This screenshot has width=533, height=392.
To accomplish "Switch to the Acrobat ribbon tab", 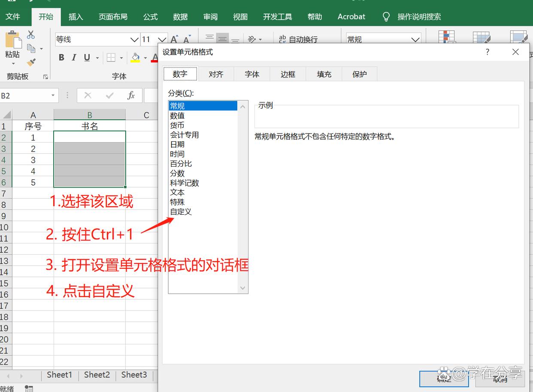I will (351, 17).
